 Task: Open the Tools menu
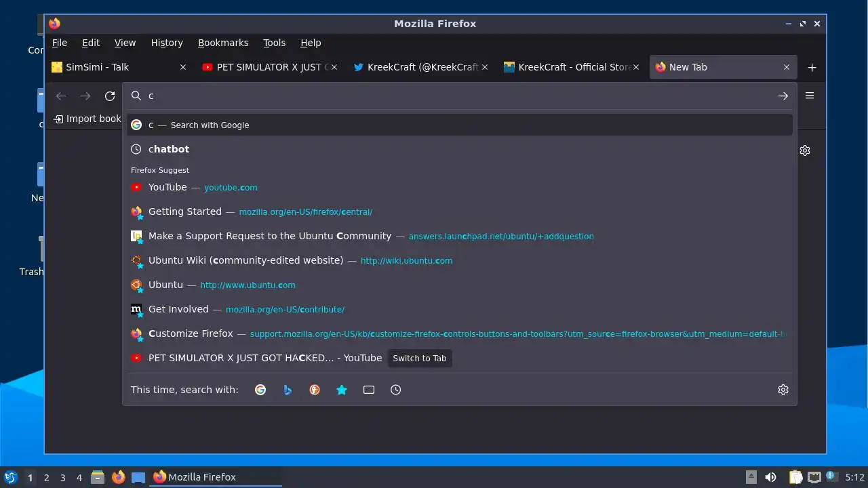(x=274, y=43)
